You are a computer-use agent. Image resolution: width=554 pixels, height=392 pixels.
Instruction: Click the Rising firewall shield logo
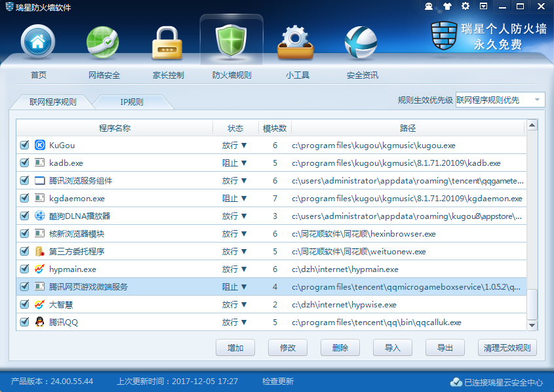click(444, 35)
